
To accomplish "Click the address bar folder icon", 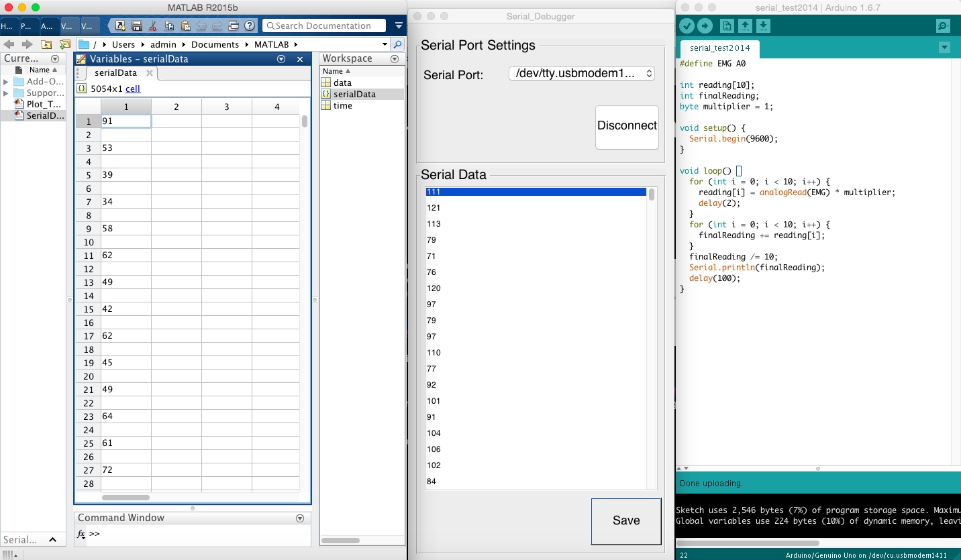I will tap(84, 44).
